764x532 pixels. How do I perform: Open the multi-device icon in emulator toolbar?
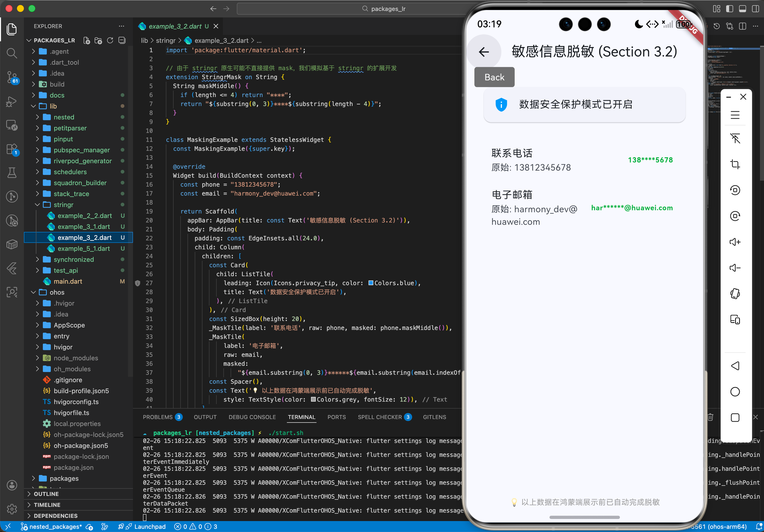(735, 319)
